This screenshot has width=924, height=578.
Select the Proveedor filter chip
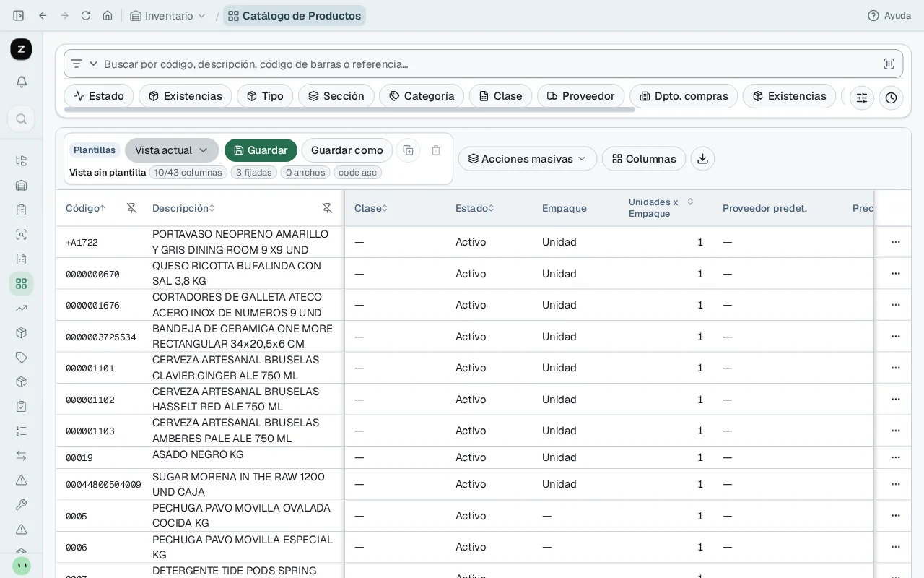coord(581,96)
